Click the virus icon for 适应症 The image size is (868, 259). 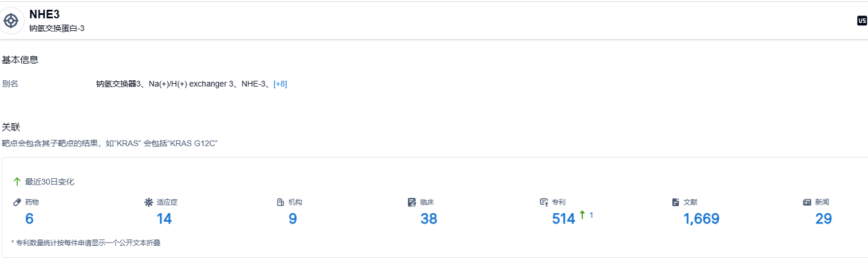tap(149, 202)
